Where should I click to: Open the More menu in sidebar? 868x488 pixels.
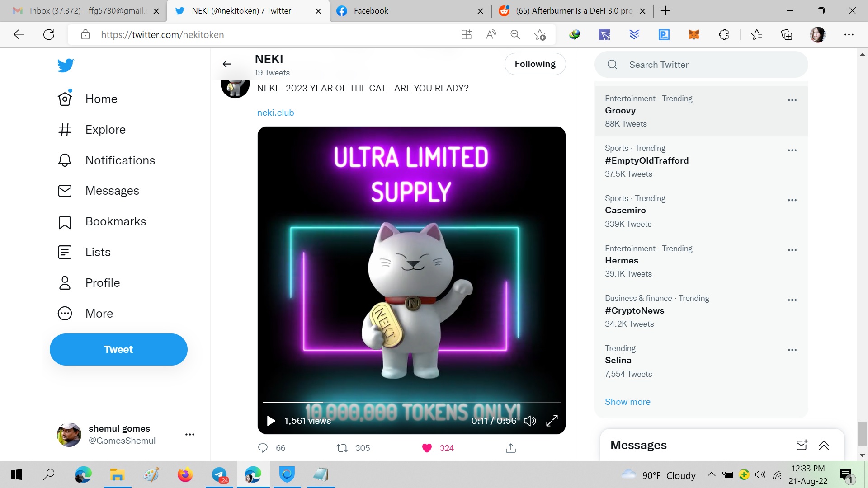tap(85, 314)
